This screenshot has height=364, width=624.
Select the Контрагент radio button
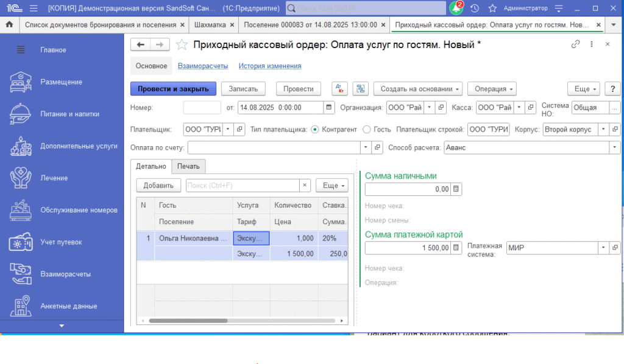(x=315, y=130)
